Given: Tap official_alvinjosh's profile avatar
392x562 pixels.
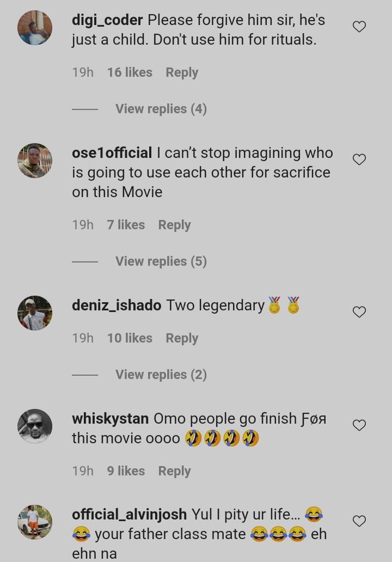Looking at the screenshot, I should [x=35, y=522].
